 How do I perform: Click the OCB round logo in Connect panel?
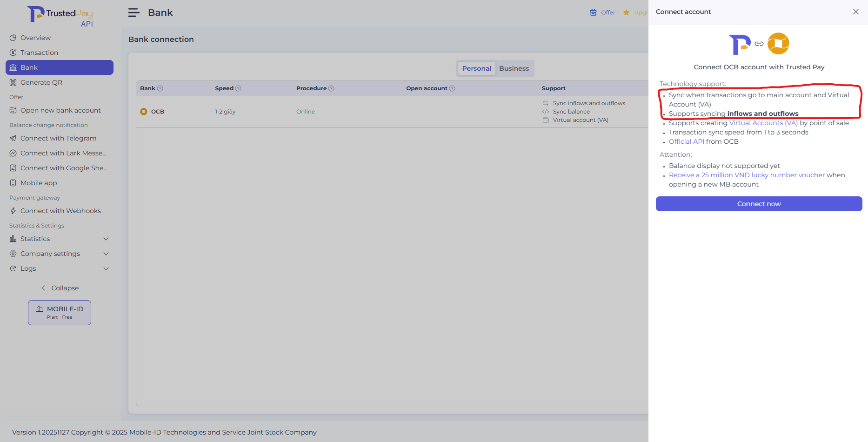pyautogui.click(x=778, y=44)
